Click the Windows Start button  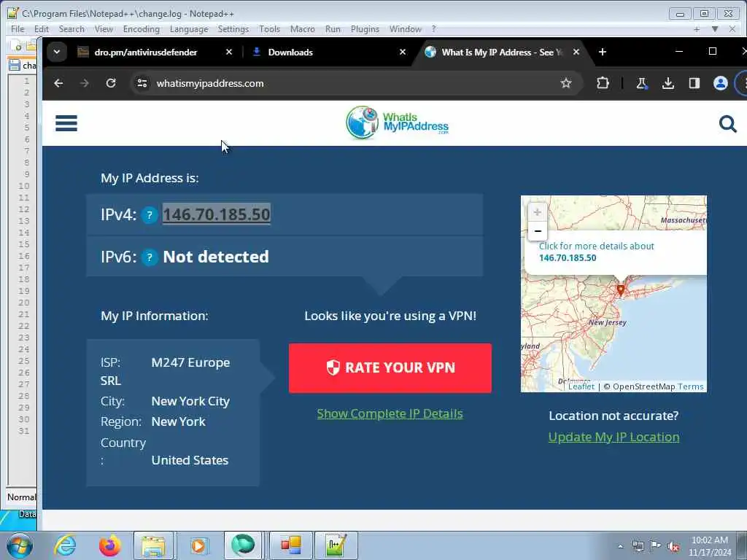[x=20, y=545]
